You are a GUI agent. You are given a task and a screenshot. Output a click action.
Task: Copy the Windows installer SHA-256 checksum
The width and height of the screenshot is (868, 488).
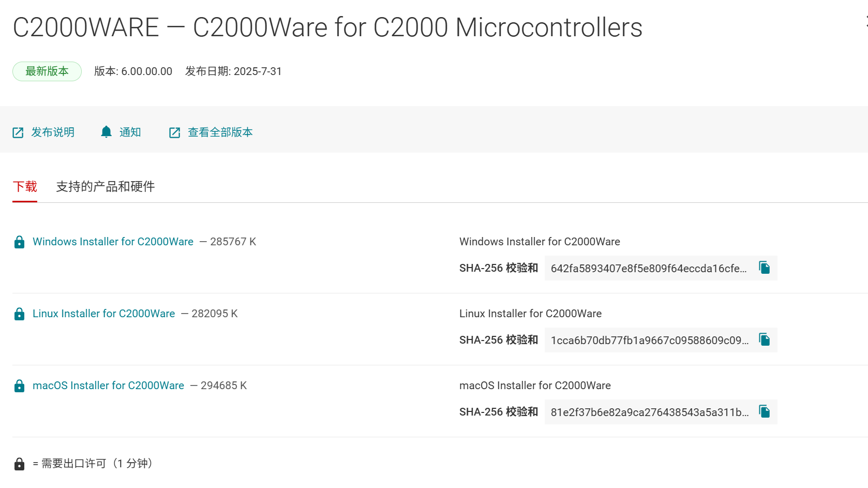[x=765, y=268]
